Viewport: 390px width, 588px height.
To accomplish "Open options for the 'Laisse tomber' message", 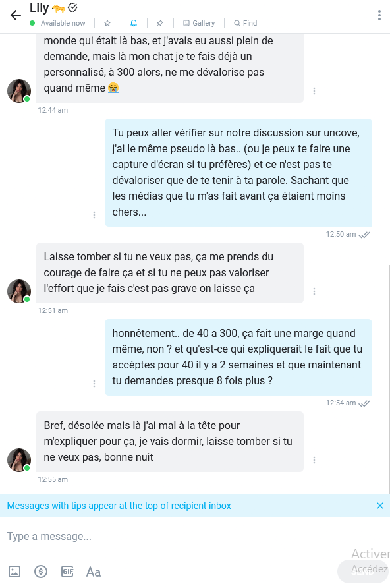I will (x=314, y=291).
